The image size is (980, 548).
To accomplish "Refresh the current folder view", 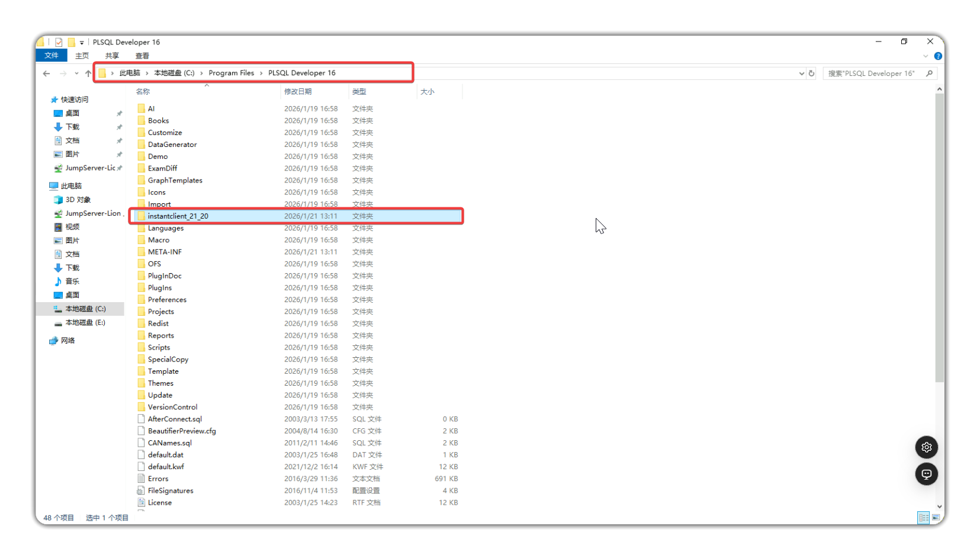I will (x=811, y=73).
